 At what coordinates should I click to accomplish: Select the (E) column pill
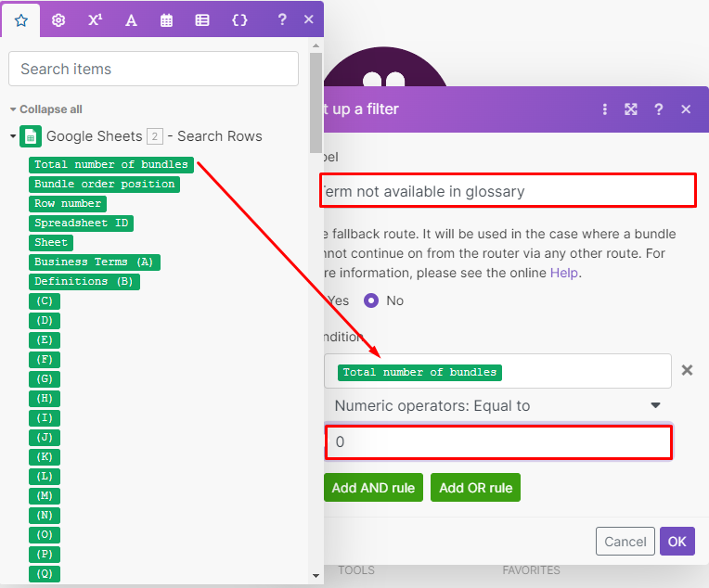click(45, 339)
